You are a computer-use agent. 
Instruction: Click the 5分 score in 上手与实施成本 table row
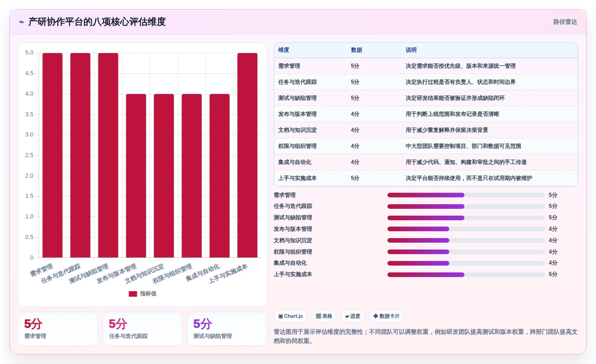click(355, 179)
